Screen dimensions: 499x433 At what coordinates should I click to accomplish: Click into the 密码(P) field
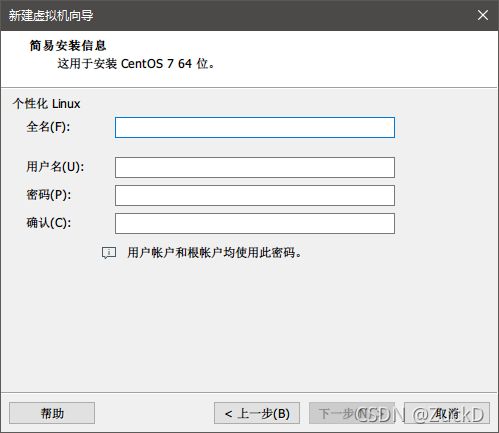click(x=255, y=195)
